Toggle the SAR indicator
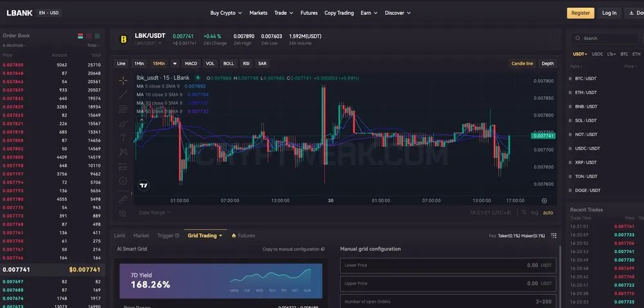Screen dimensions: 644x308 tap(262, 64)
